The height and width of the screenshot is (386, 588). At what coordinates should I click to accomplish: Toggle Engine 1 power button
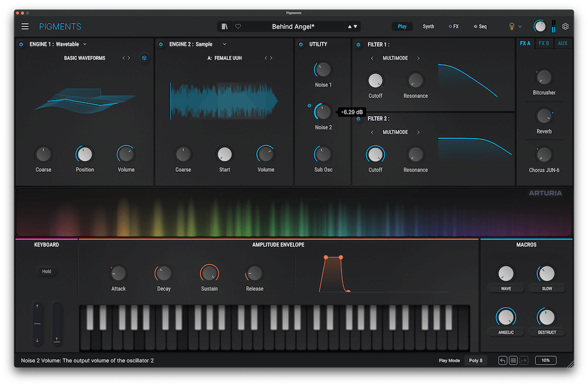pos(21,44)
